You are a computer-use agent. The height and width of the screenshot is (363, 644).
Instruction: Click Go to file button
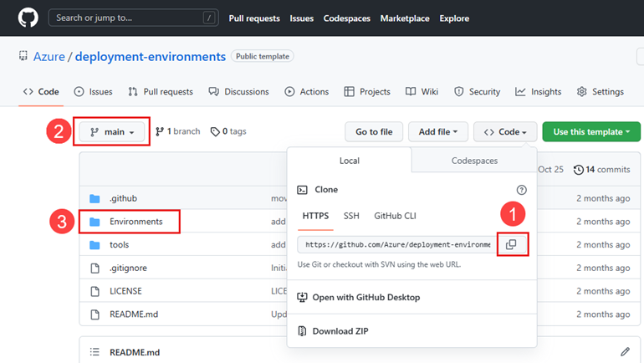(374, 132)
